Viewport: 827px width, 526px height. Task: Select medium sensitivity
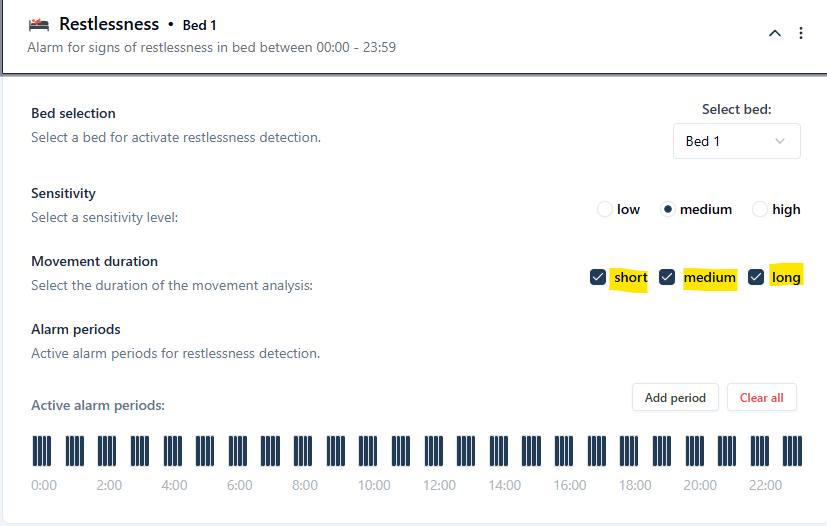click(668, 209)
